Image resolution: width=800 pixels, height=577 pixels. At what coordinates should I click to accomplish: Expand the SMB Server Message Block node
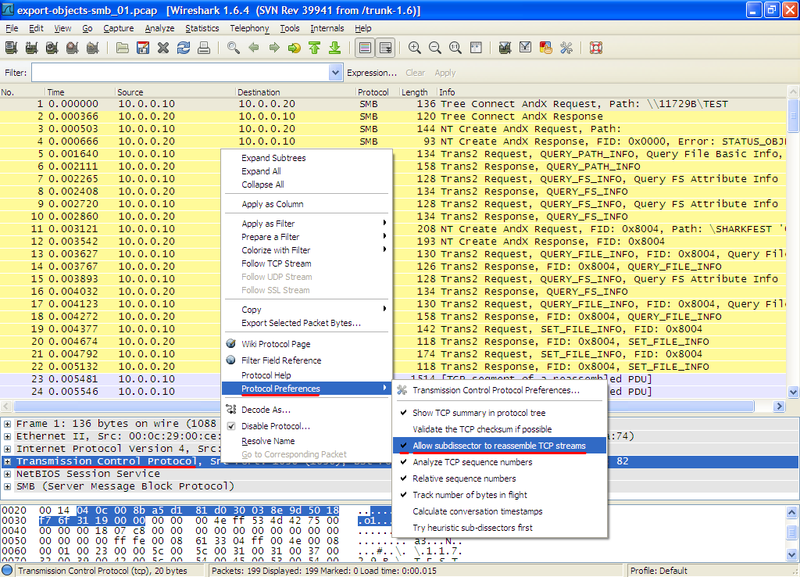[x=7, y=486]
